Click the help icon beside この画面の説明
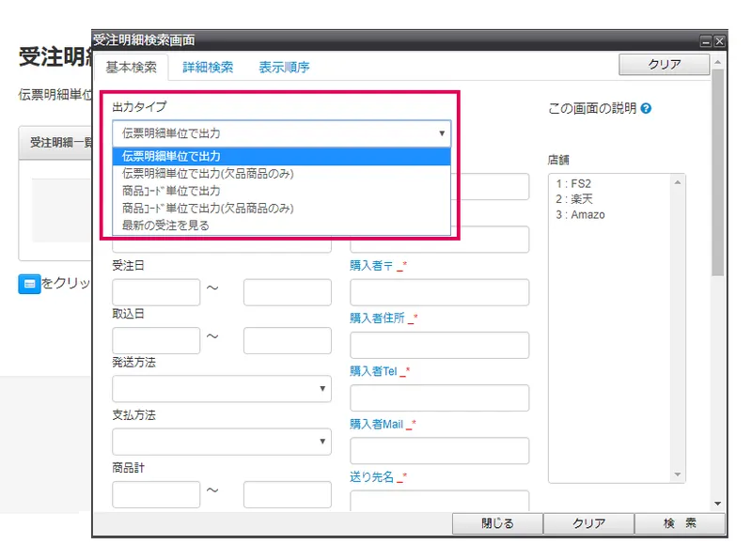Screen dimensions: 752x560 (646, 109)
